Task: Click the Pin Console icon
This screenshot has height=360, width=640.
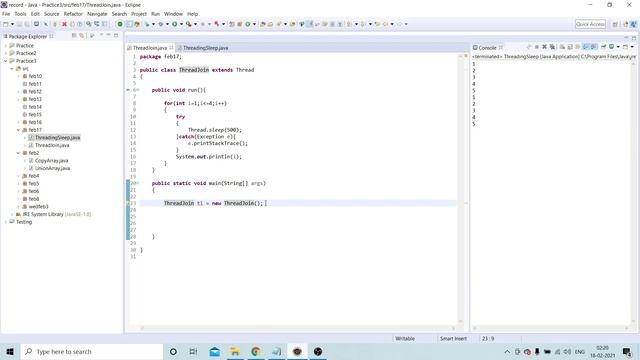Action: coord(603,47)
